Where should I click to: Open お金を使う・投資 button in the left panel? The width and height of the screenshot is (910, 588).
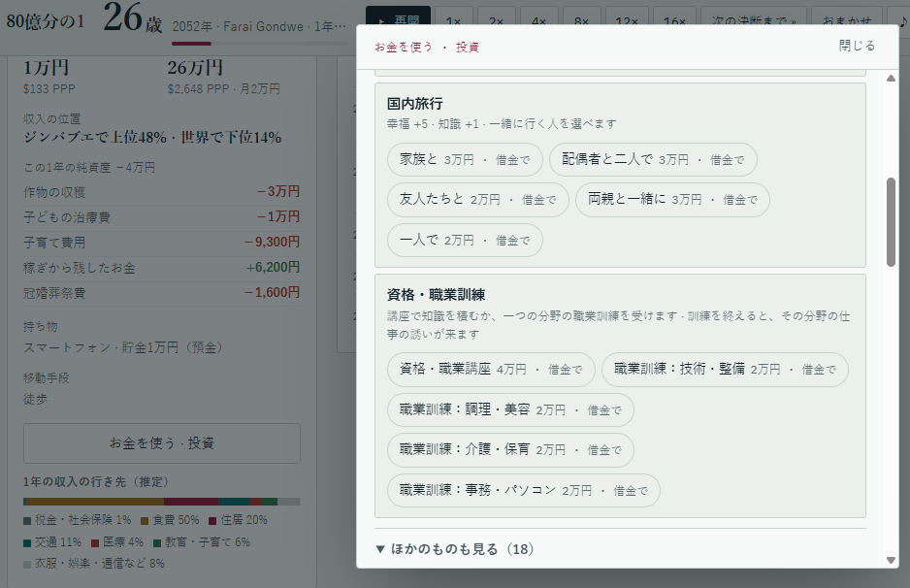click(162, 443)
